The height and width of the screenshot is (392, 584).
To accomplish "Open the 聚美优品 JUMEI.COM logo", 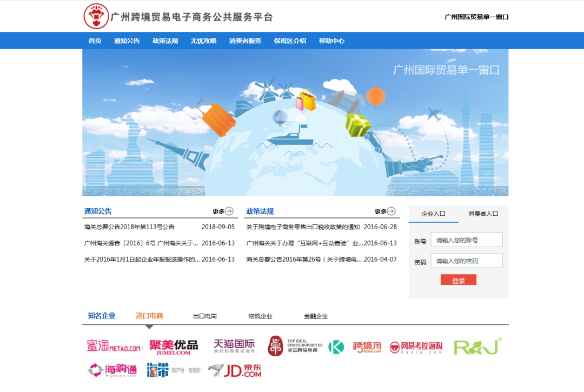I will (174, 347).
